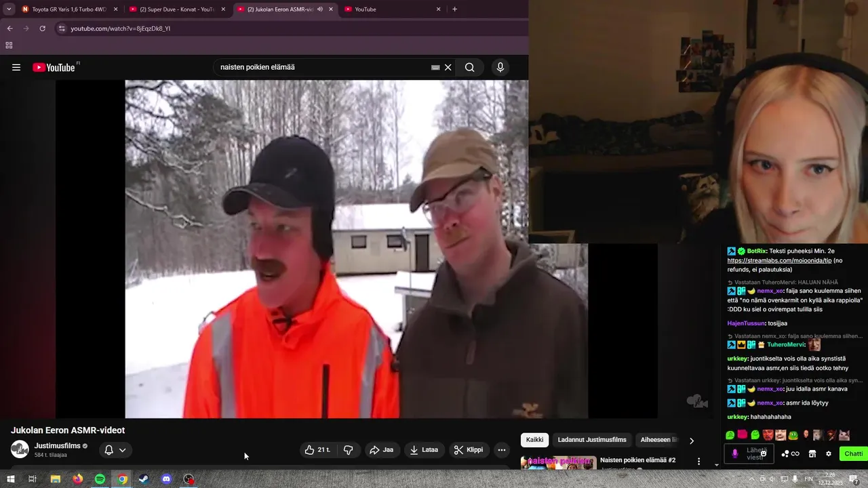Mute the Jukolan Eeron tab's audio icon

coord(320,9)
